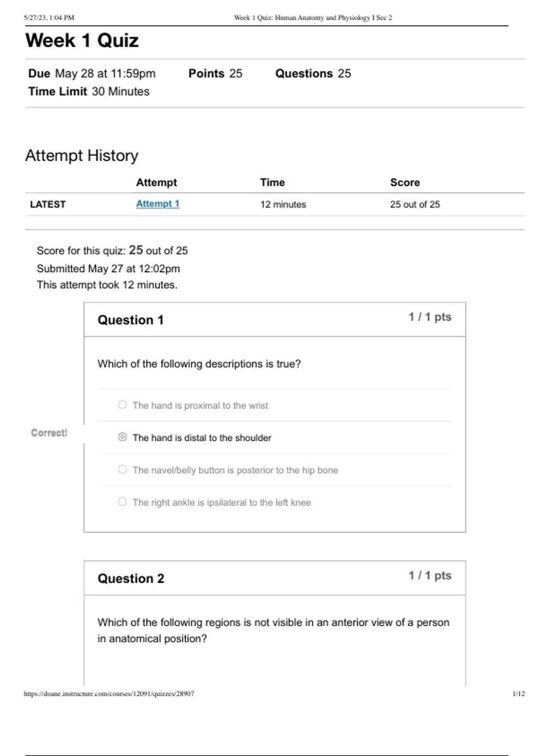534x756 pixels.
Task: Click the doane.instructure.com URL in the footer
Action: tap(109, 693)
